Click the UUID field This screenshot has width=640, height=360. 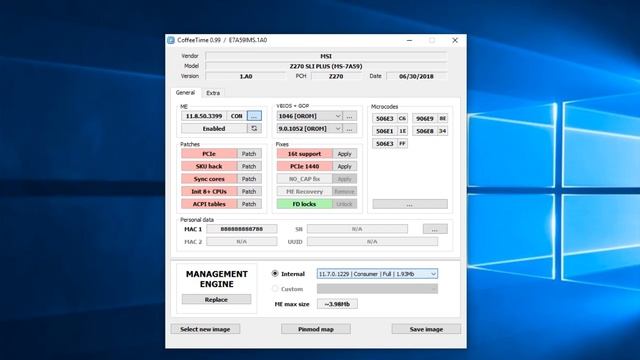[x=372, y=242]
